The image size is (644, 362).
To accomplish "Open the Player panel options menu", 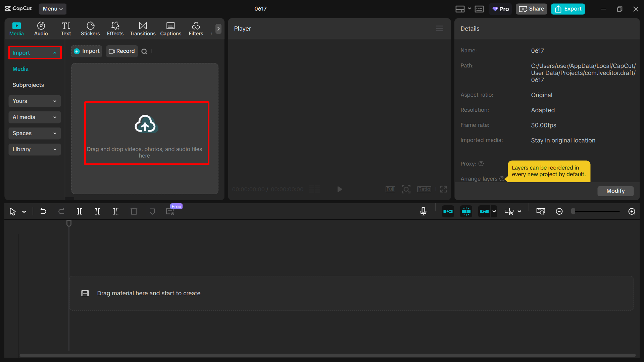I will tap(439, 29).
